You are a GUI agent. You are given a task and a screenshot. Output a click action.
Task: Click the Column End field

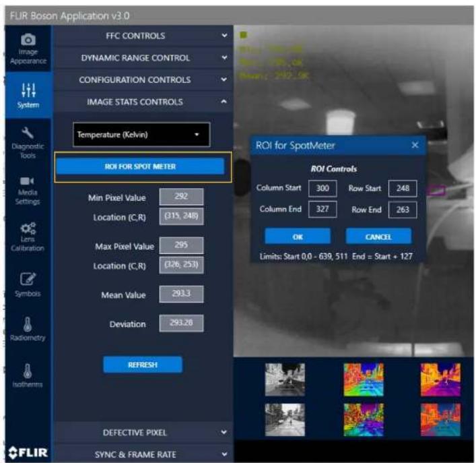tap(322, 210)
